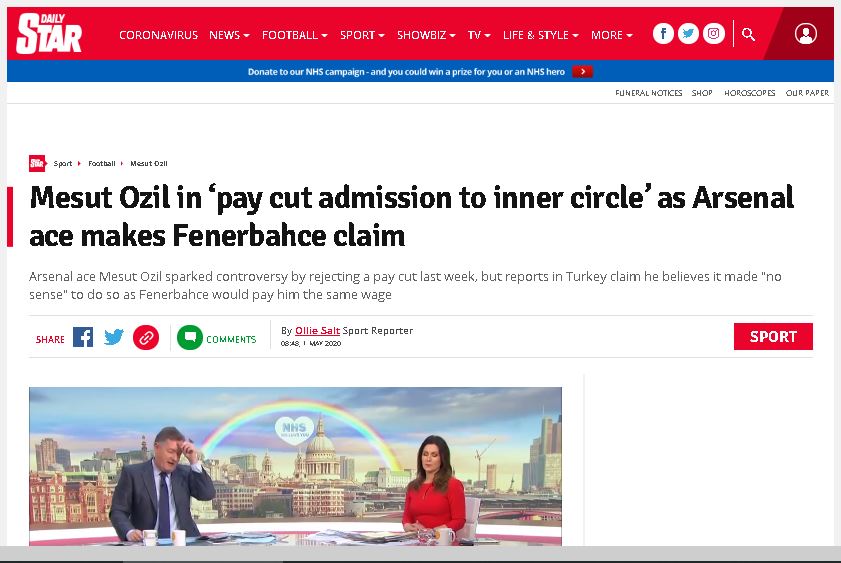Screen dimensions: 841x563
Task: Open the Instagram icon in header
Action: click(713, 34)
